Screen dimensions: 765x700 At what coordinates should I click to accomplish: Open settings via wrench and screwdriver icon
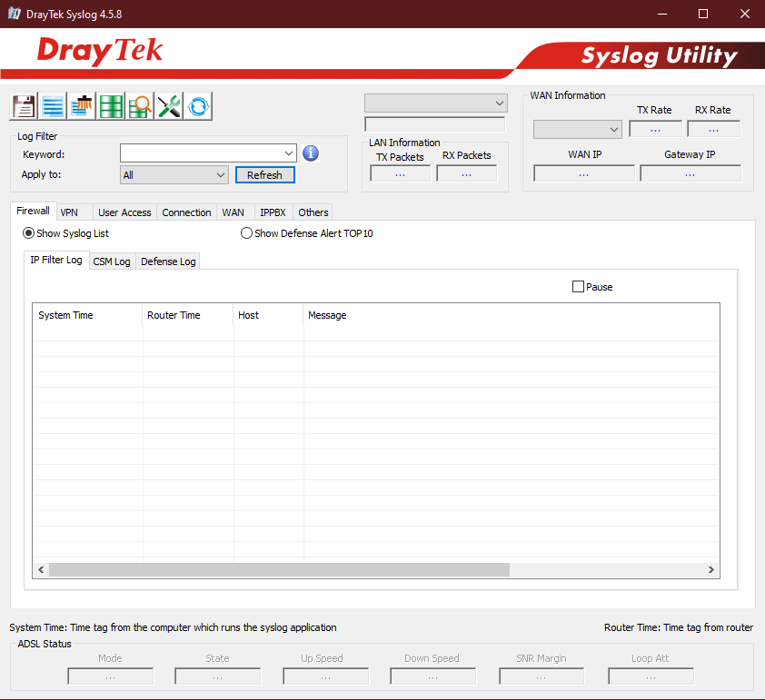click(169, 106)
